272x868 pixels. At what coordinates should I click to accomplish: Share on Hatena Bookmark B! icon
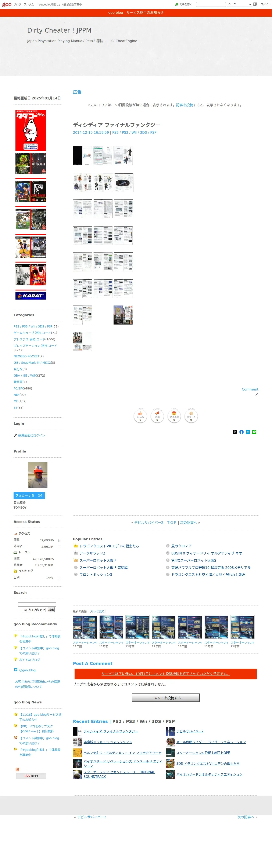pos(248,432)
